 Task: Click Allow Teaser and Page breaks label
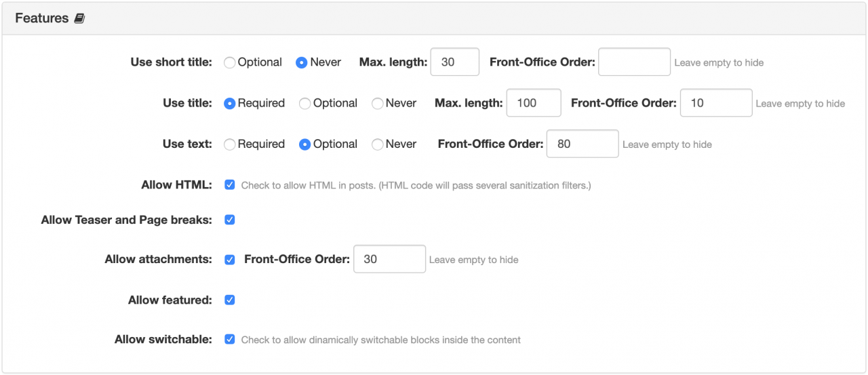(x=127, y=220)
